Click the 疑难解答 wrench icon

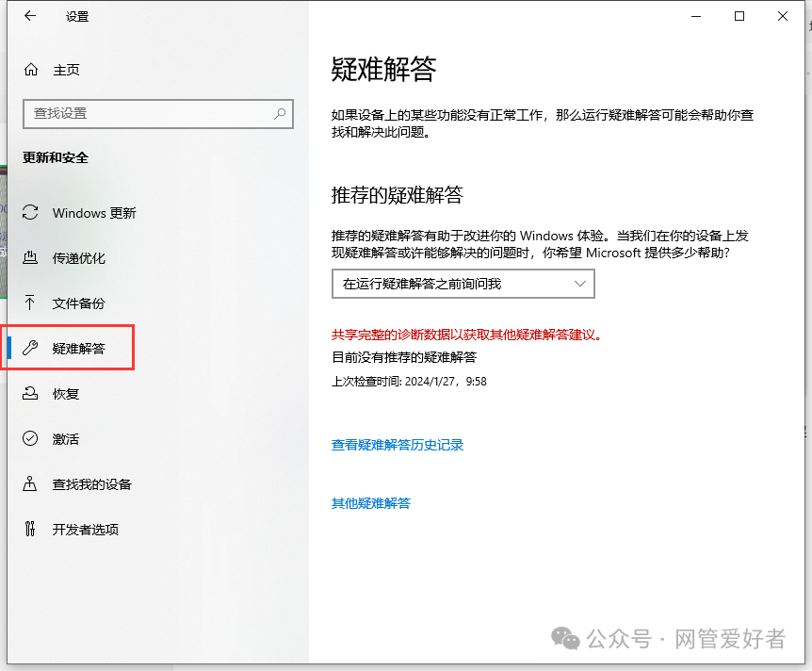[x=30, y=348]
